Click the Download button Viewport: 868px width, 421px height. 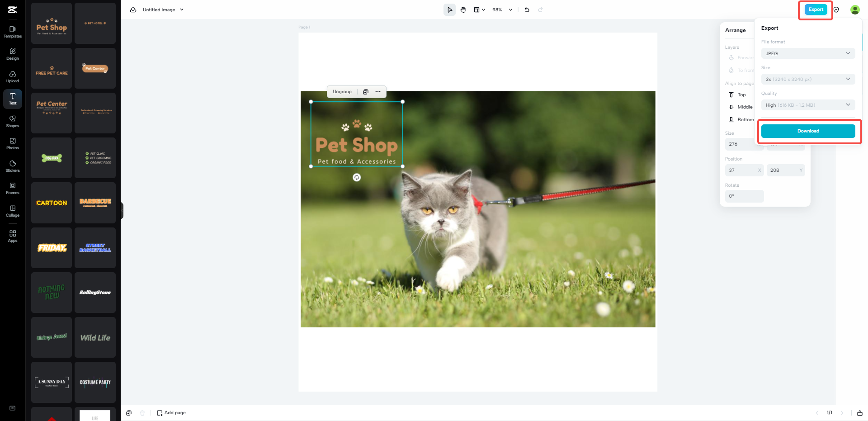click(808, 131)
